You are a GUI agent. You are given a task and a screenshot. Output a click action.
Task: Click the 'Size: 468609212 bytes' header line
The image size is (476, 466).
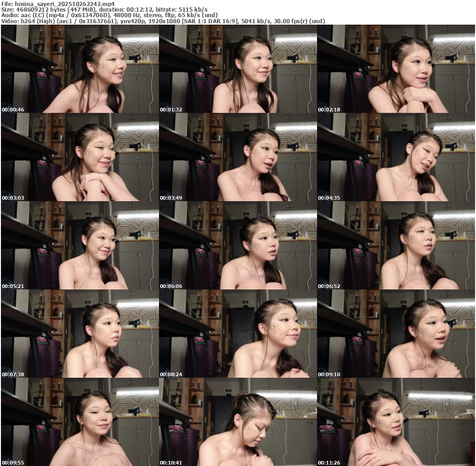(105, 9)
